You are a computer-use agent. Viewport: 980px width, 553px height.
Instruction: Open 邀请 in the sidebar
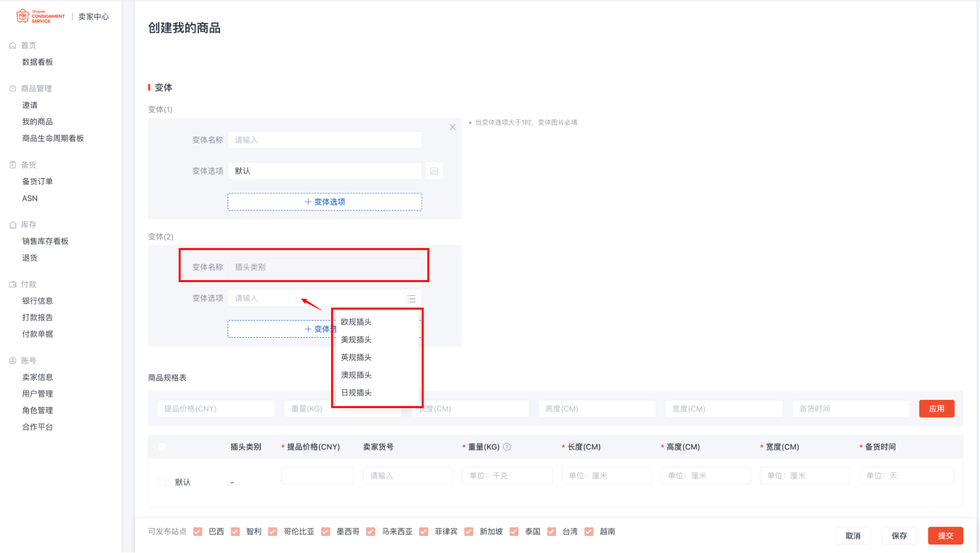click(x=30, y=105)
